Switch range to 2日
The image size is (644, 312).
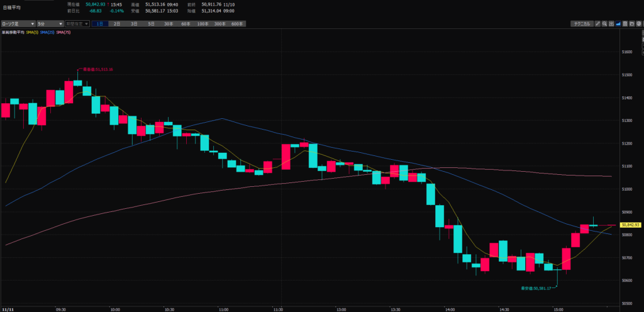click(117, 24)
